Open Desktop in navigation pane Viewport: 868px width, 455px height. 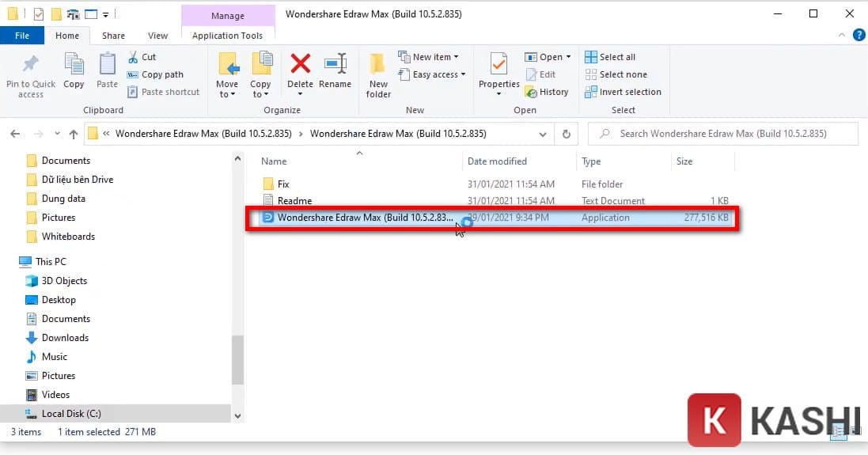58,299
